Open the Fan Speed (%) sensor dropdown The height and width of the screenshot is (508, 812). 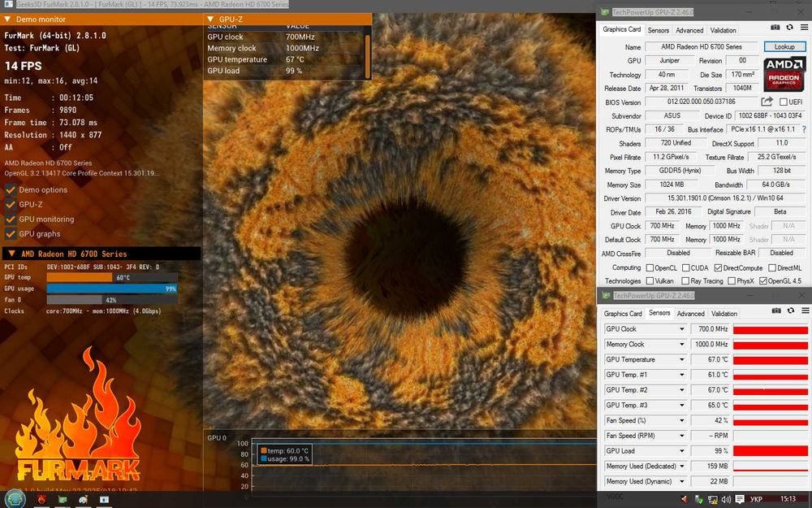[682, 420]
